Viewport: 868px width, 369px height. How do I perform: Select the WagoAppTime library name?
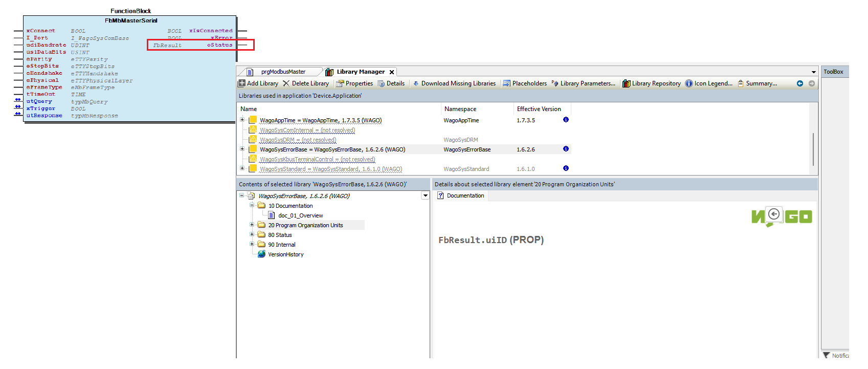coord(321,120)
